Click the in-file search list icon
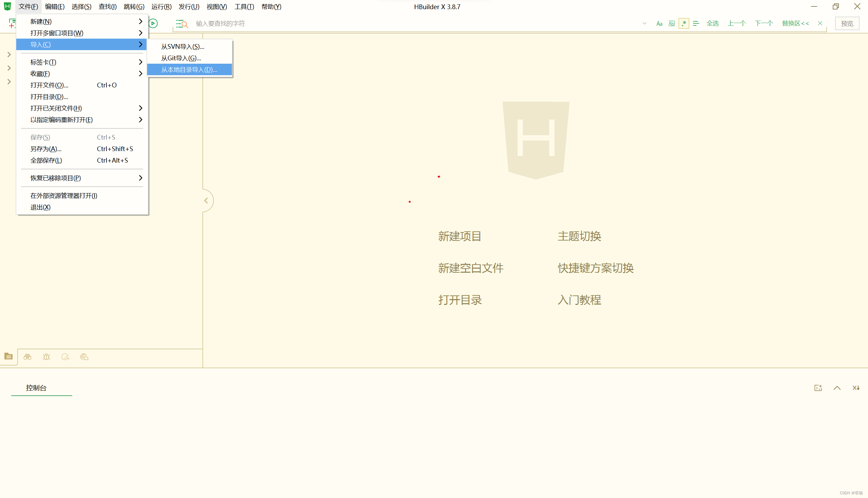The width and height of the screenshot is (868, 498). pos(182,24)
